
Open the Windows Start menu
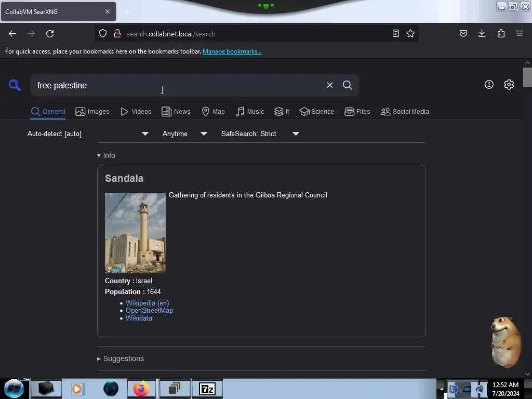click(14, 389)
